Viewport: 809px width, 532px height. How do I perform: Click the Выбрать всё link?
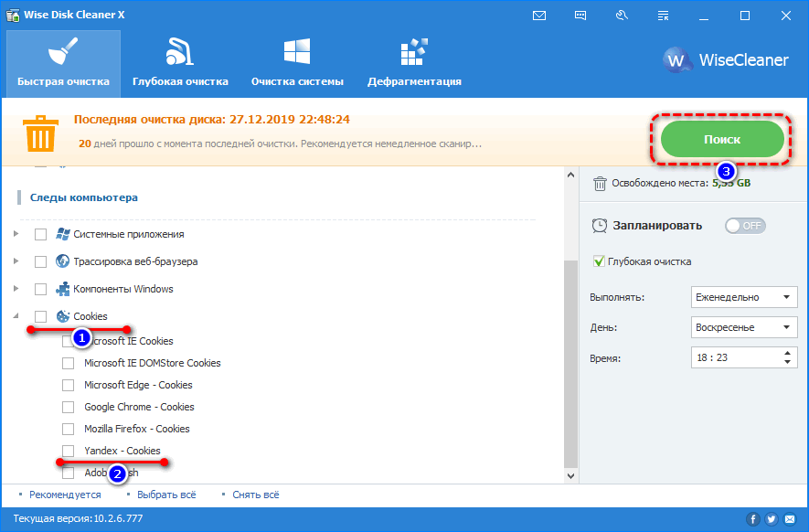pos(166,495)
